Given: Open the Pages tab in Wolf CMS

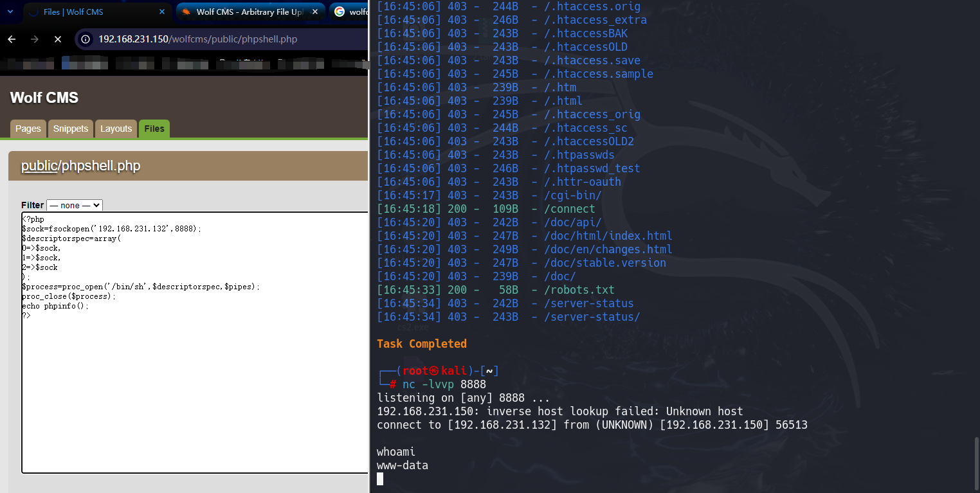Looking at the screenshot, I should [28, 129].
